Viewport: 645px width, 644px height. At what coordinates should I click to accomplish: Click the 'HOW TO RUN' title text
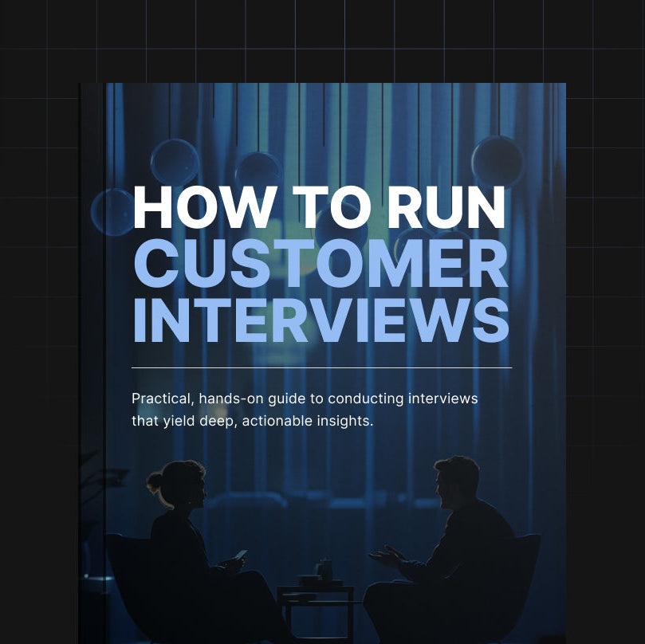click(319, 207)
